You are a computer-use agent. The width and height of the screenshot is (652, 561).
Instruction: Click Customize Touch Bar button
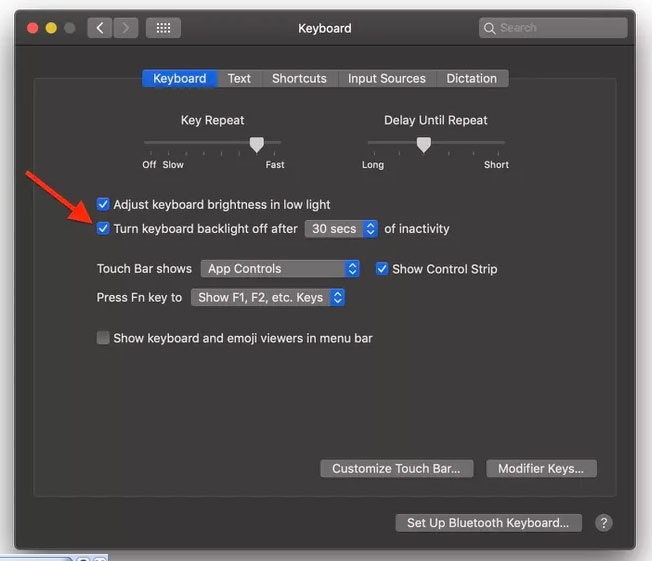396,468
